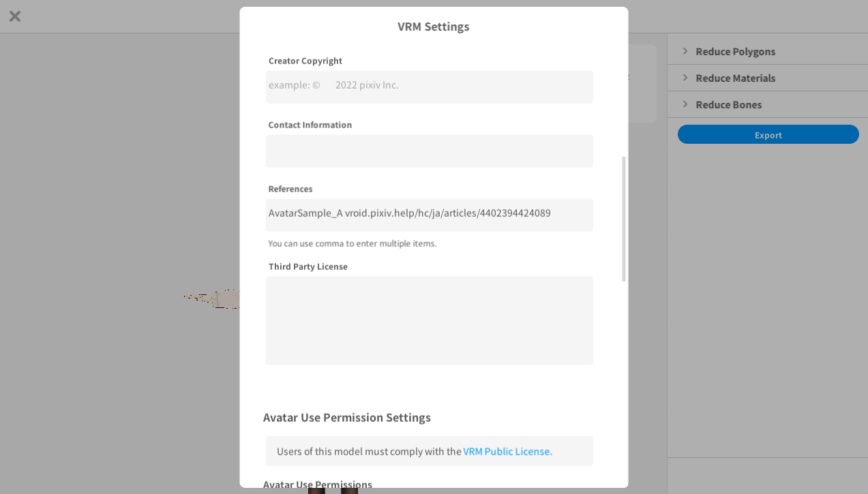This screenshot has width=868, height=494.
Task: Edit the References field with AvatarSample_A
Action: pos(430,215)
